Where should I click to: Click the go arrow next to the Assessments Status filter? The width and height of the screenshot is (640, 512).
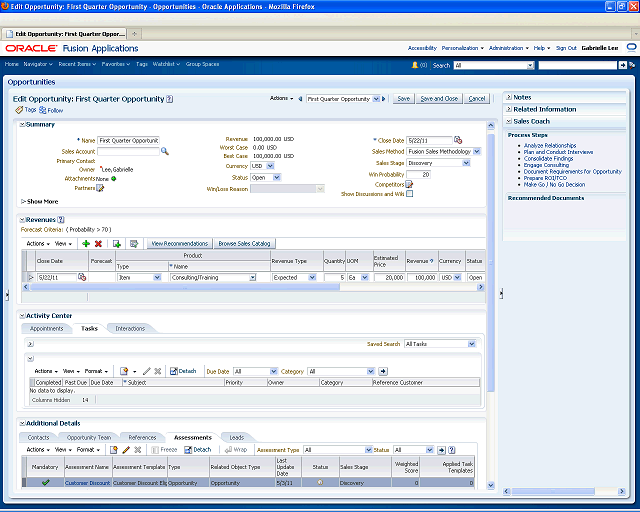pos(442,450)
